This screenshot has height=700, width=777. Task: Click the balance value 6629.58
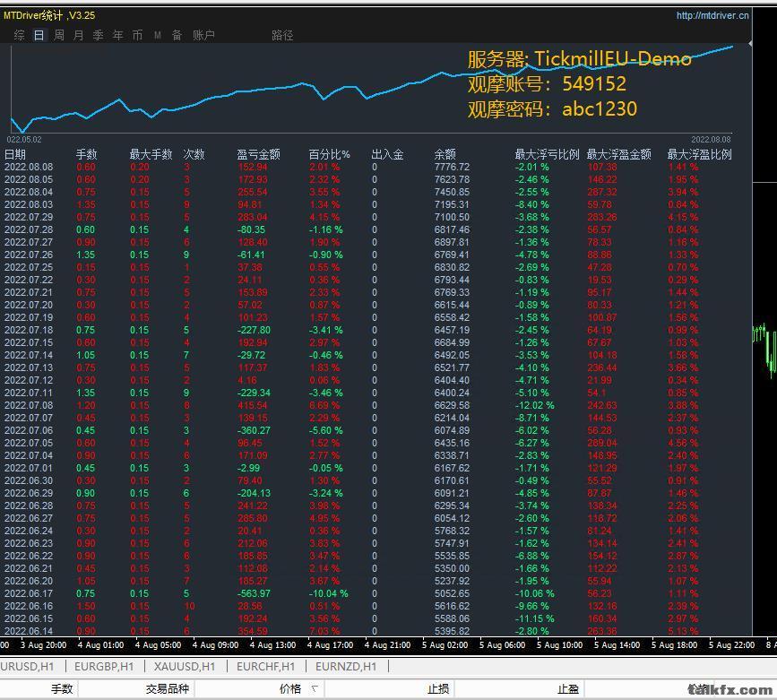click(452, 405)
